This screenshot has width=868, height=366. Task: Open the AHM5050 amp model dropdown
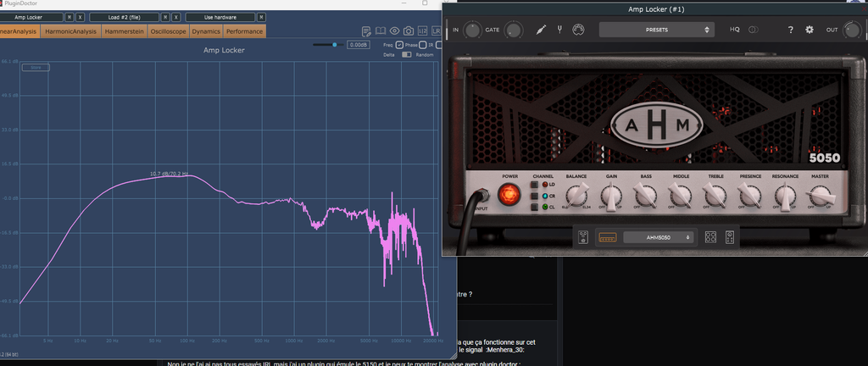[x=659, y=238]
